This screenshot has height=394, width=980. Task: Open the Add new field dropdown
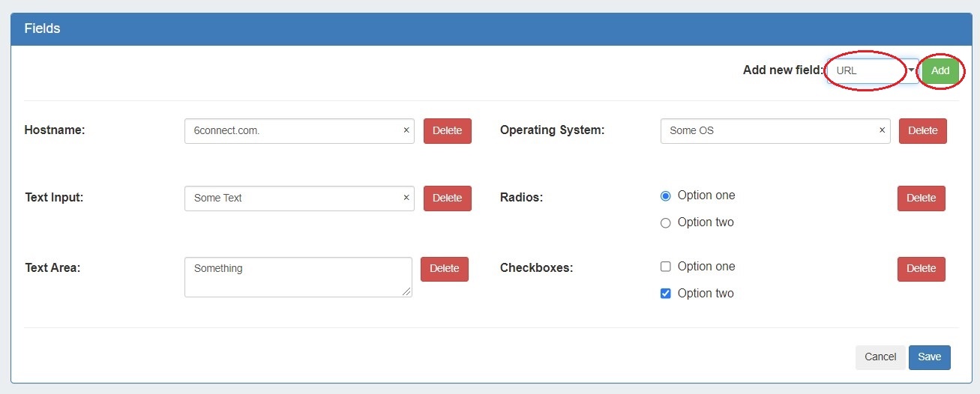tap(872, 71)
